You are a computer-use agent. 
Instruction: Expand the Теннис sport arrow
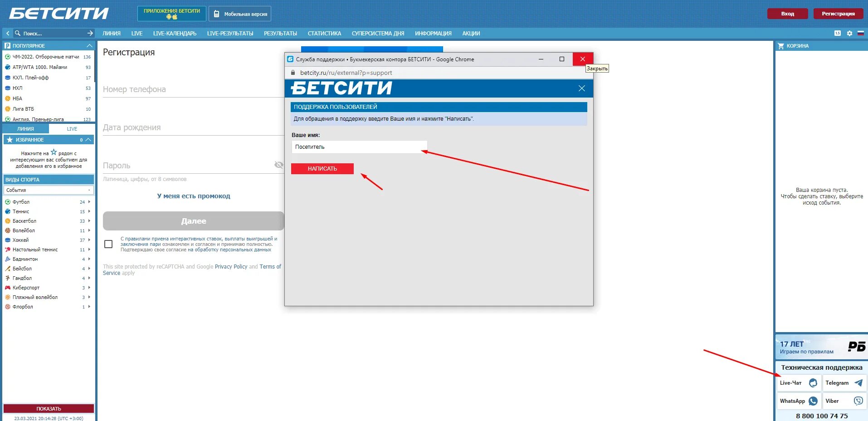pyautogui.click(x=89, y=211)
